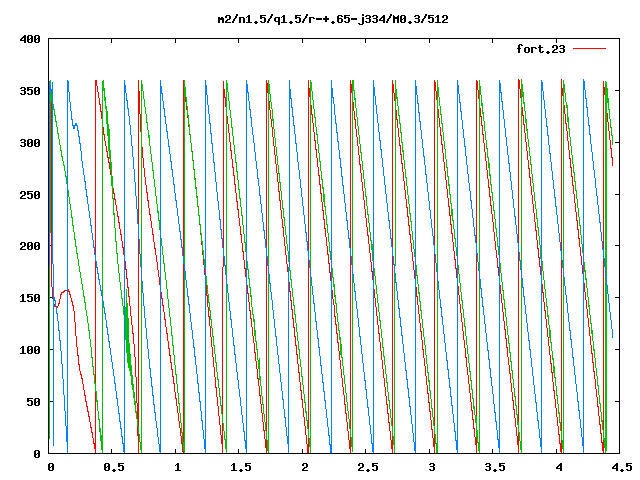Image resolution: width=640 pixels, height=480 pixels.
Task: Click the fort.23 legend label
Action: click(541, 49)
